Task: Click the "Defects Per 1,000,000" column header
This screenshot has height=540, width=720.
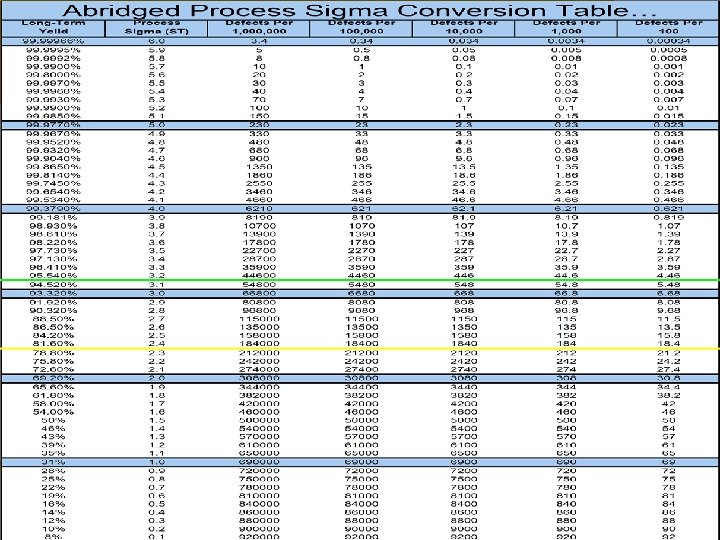Action: 259,27
